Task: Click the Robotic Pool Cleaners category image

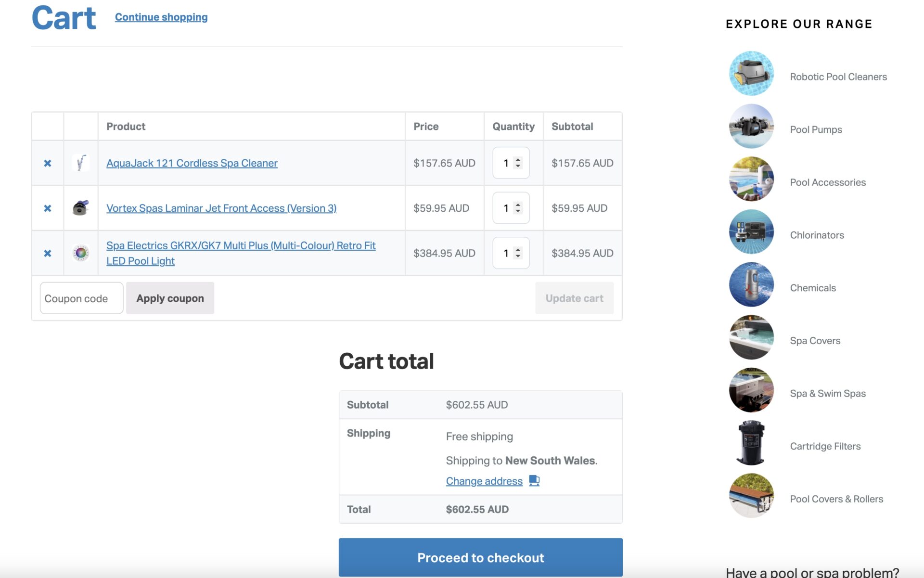Action: pos(751,73)
